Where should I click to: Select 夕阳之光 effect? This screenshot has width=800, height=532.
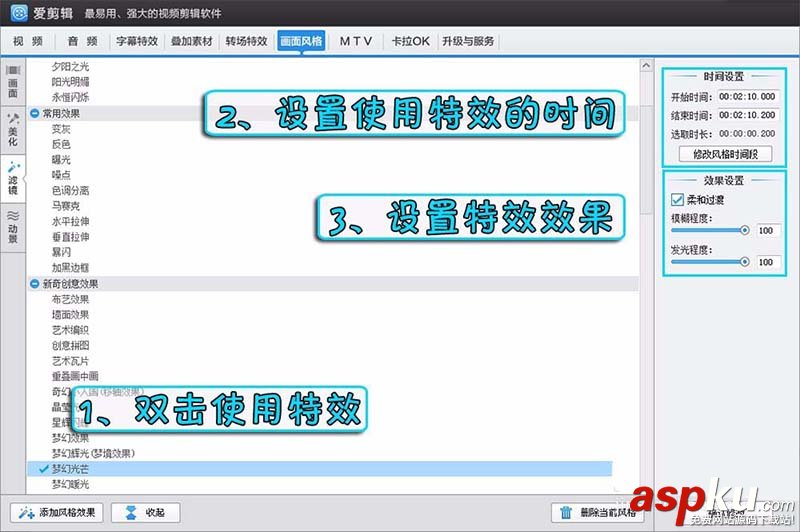pos(70,66)
